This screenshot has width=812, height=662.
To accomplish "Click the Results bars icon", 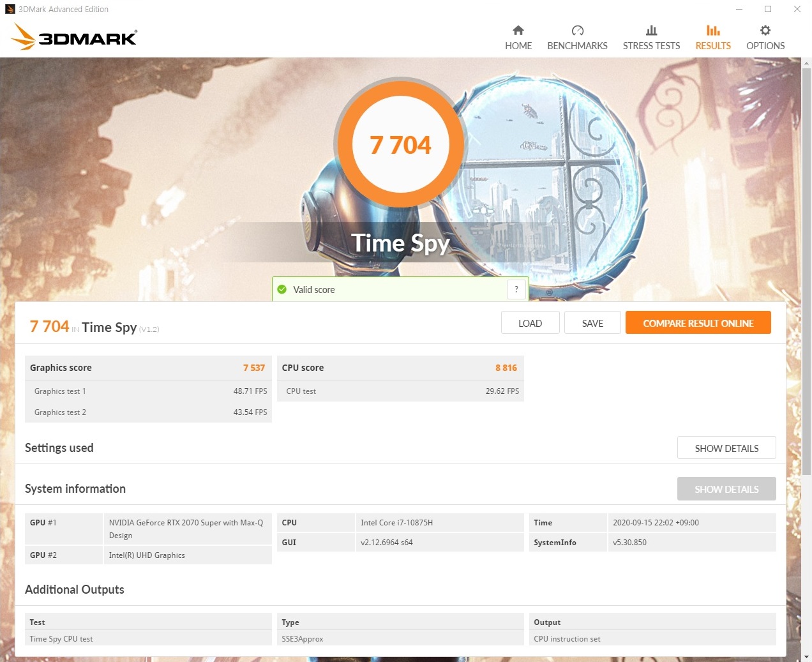I will (713, 30).
